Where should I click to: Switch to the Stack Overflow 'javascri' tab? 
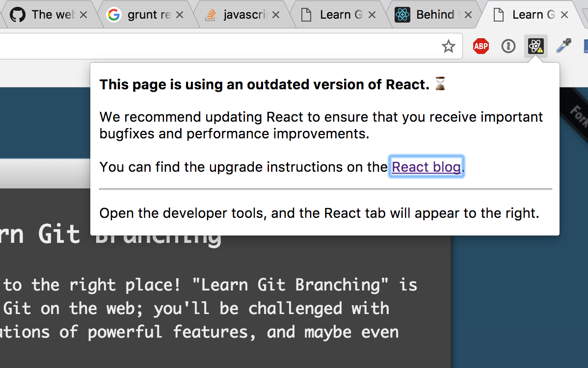coord(242,15)
